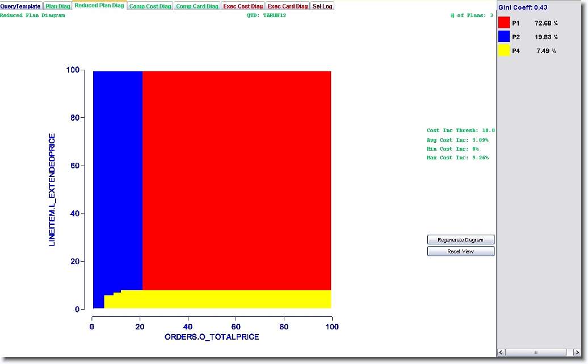The image size is (588, 364).
Task: Click the yellow P4 region in the diagram
Action: point(227,299)
